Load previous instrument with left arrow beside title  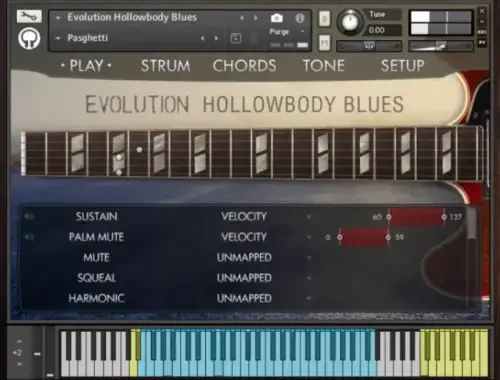coord(242,18)
